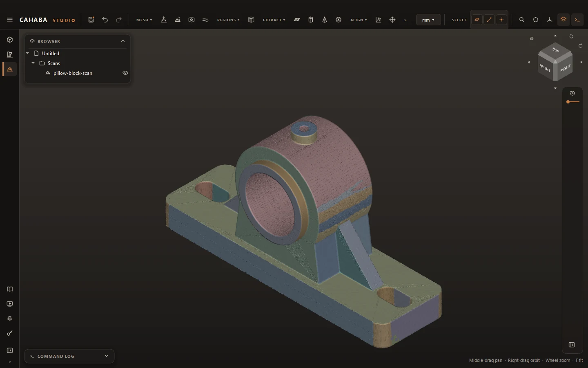
Task: Undo the last action
Action: pyautogui.click(x=105, y=20)
